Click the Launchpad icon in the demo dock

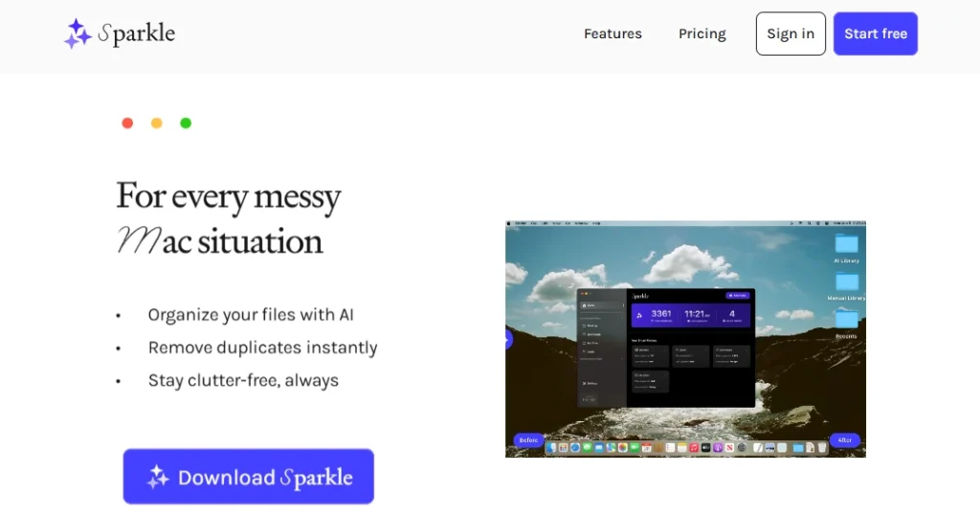tap(563, 448)
